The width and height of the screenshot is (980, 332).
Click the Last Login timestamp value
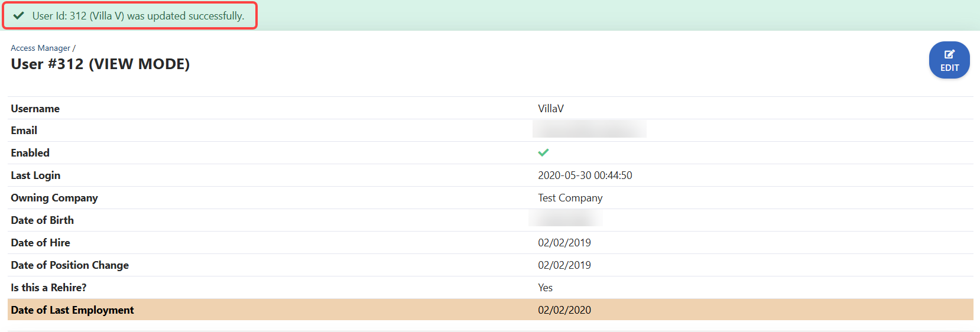coord(585,175)
